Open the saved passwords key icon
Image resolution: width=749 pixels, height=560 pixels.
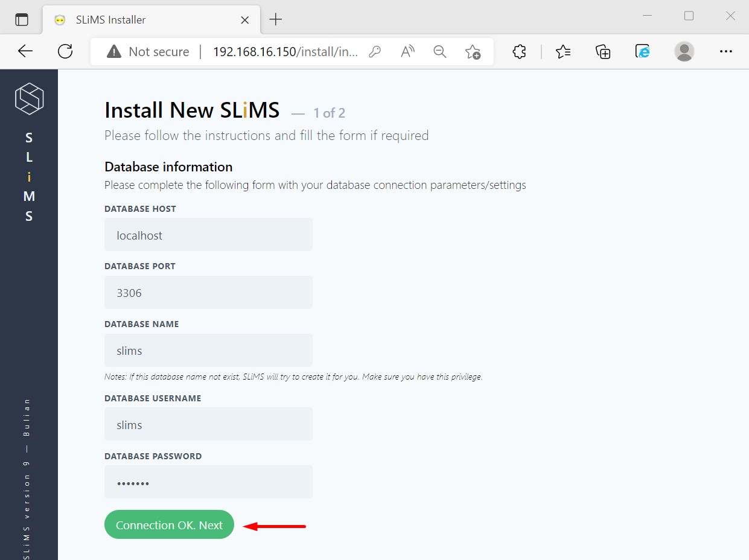pyautogui.click(x=375, y=52)
